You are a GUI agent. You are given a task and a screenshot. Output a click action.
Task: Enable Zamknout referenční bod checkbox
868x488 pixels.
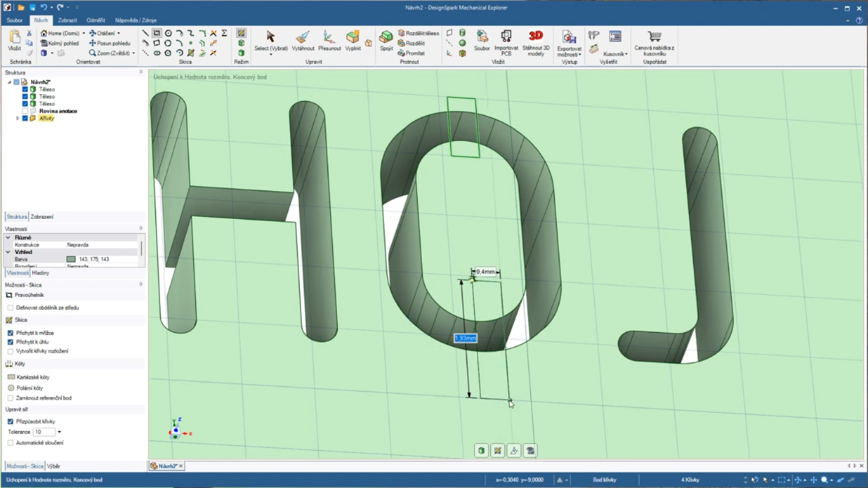click(10, 398)
